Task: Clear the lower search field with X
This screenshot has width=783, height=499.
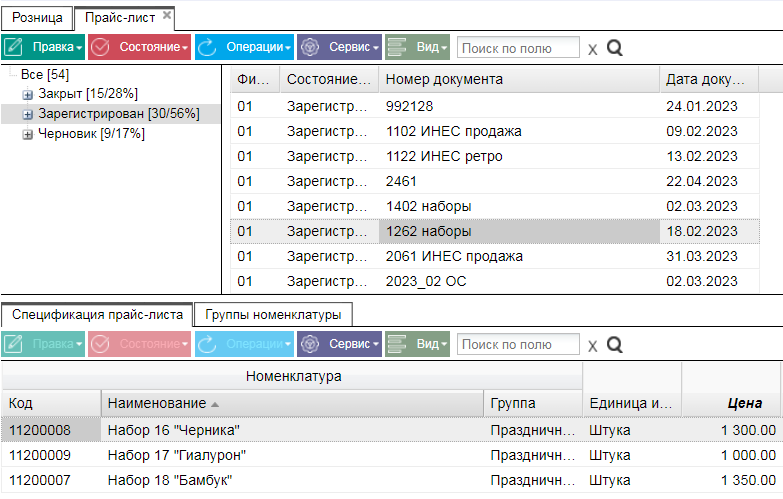Action: coord(592,346)
